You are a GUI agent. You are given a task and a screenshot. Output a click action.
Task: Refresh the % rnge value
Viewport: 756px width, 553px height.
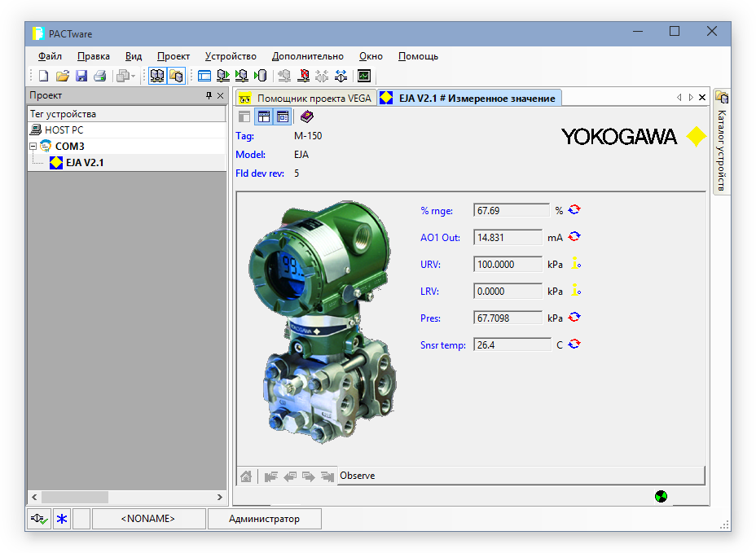coord(574,210)
